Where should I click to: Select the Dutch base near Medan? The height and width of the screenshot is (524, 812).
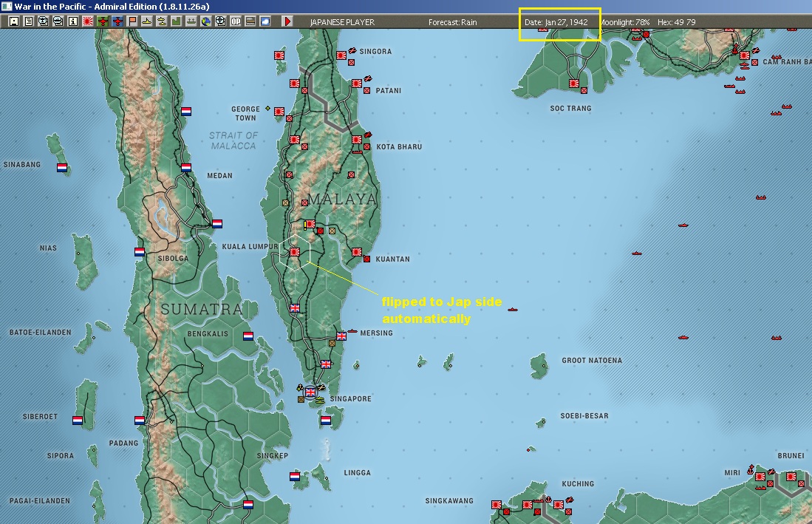[x=186, y=167]
